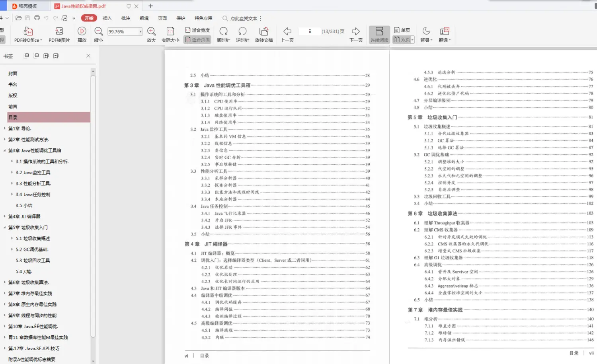Start 播放 slideshow mode
Screen dimensions: 597x364
tap(82, 35)
